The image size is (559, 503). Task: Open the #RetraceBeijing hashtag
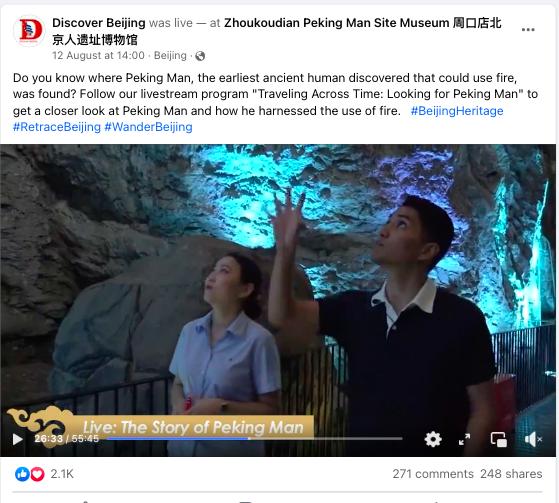click(x=57, y=127)
